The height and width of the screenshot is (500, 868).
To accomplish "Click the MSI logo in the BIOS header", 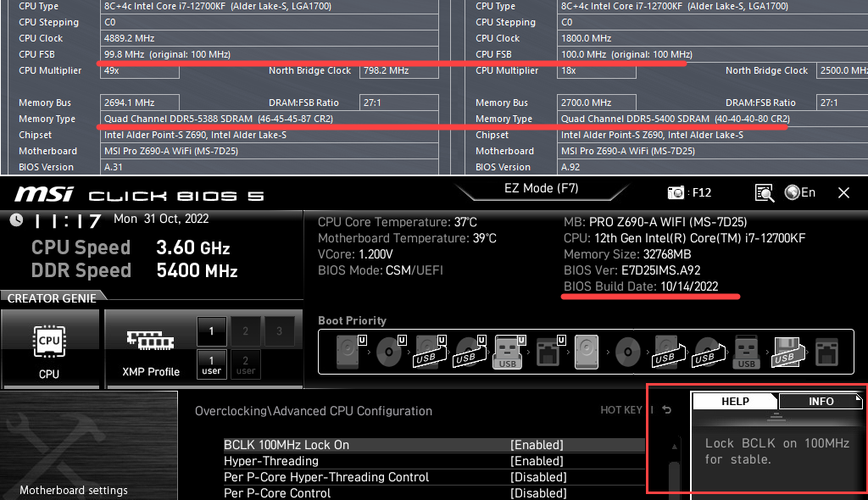I will click(x=44, y=194).
